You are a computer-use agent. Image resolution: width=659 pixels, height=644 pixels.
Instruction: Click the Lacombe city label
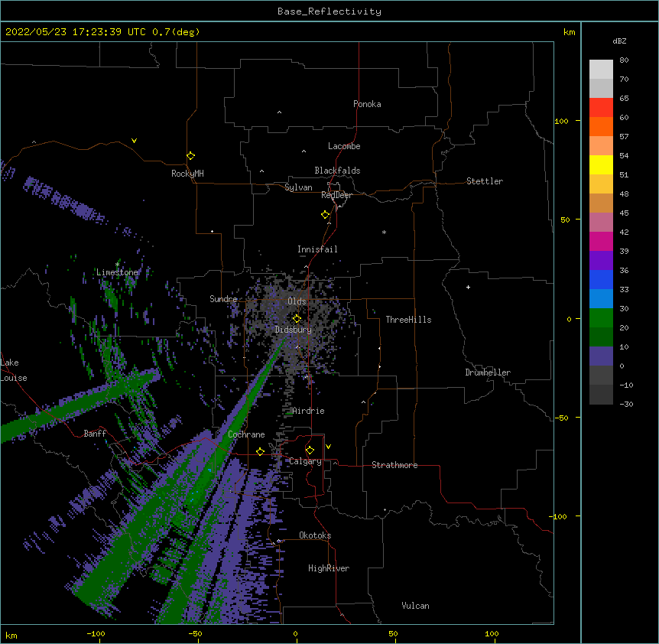pos(344,146)
